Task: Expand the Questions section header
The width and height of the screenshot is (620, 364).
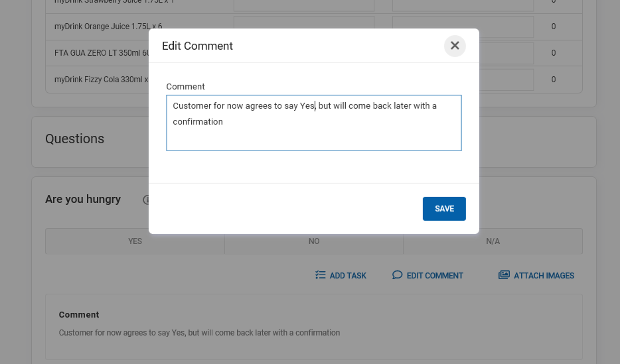Action: click(x=75, y=139)
